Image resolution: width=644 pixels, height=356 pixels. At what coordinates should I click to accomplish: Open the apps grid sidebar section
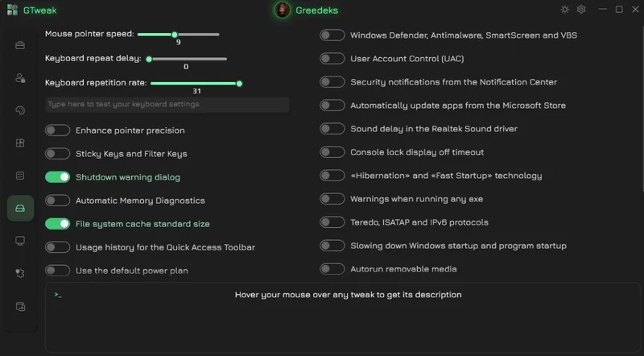[x=20, y=143]
